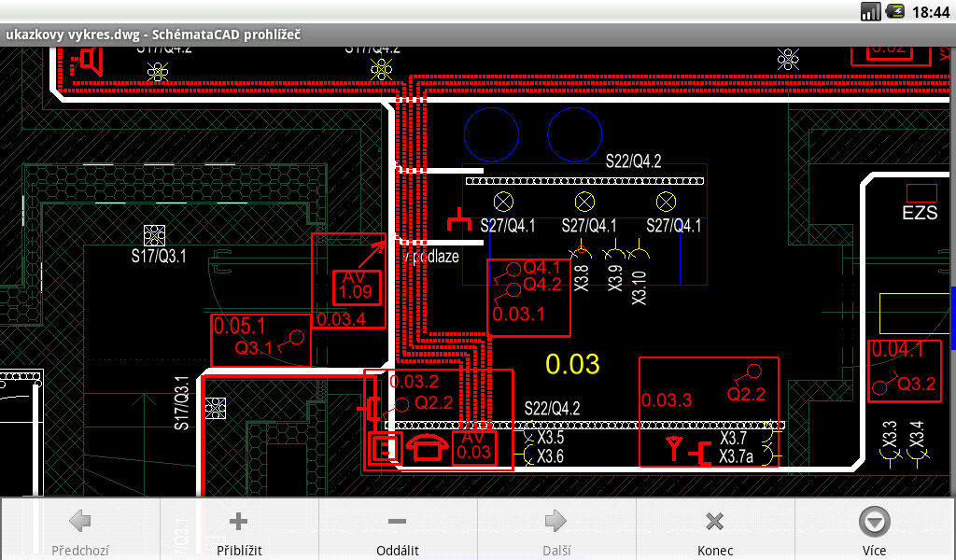Tap the 'v podlaze' annotation
Image resolution: width=956 pixels, height=560 pixels.
point(431,257)
